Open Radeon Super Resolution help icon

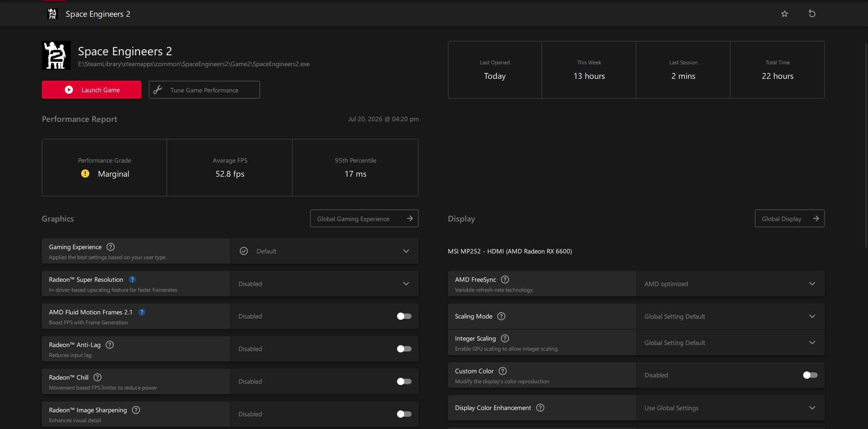pos(132,280)
